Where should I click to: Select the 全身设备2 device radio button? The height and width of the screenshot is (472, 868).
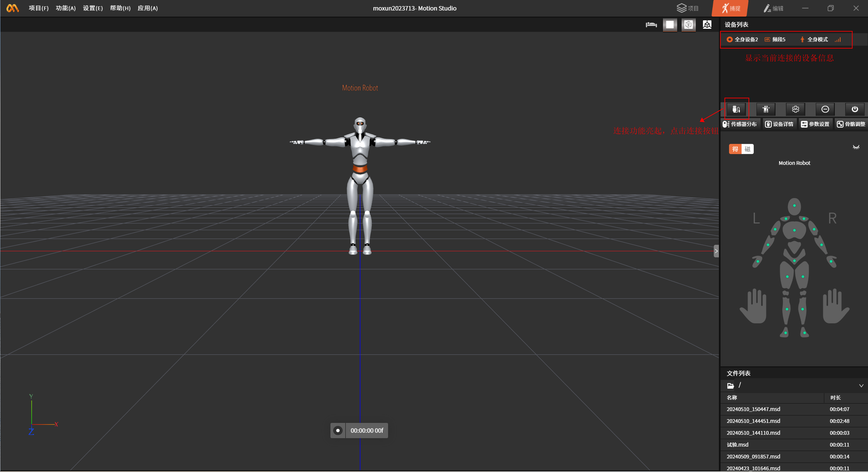729,40
